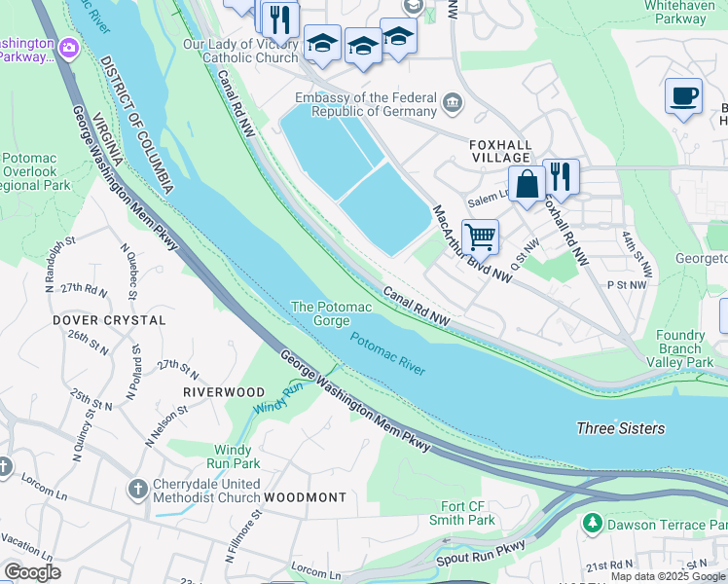The width and height of the screenshot is (728, 584).
Task: Click the Foundry Branch Valley Park label
Action: tap(679, 348)
